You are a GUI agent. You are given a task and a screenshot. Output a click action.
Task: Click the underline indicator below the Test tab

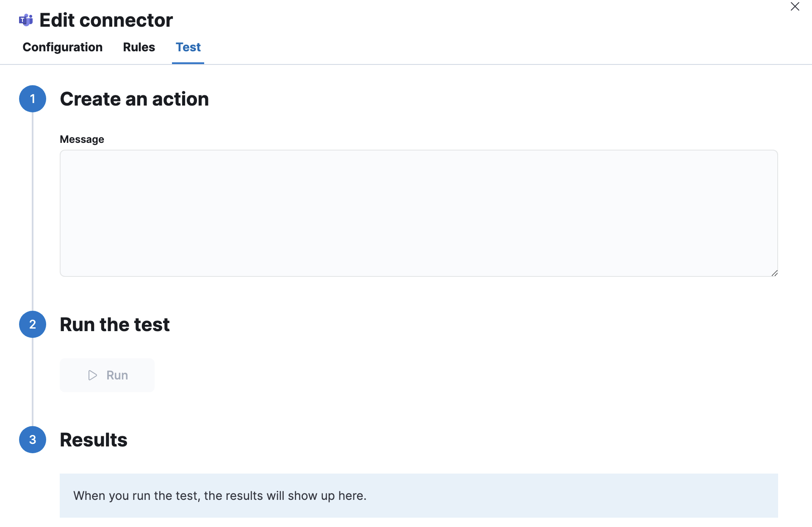(188, 63)
